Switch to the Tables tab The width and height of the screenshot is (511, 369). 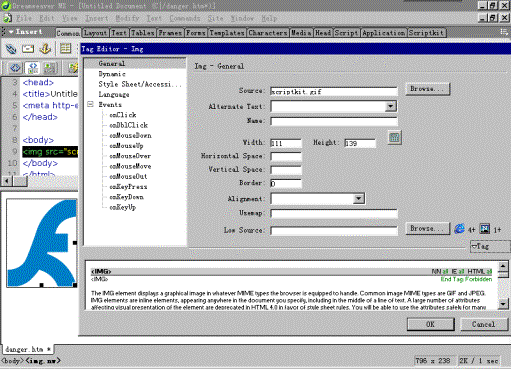coord(143,33)
